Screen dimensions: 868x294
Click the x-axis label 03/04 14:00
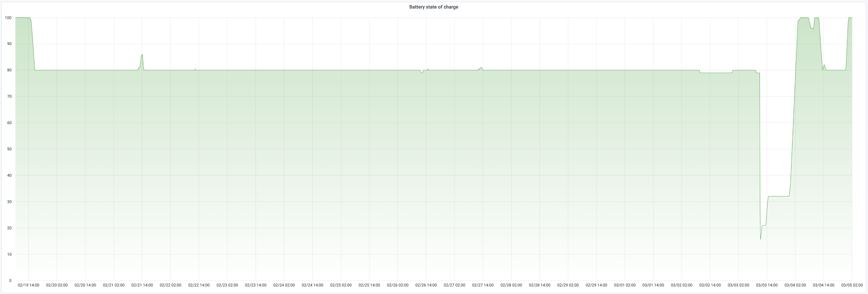click(824, 285)
